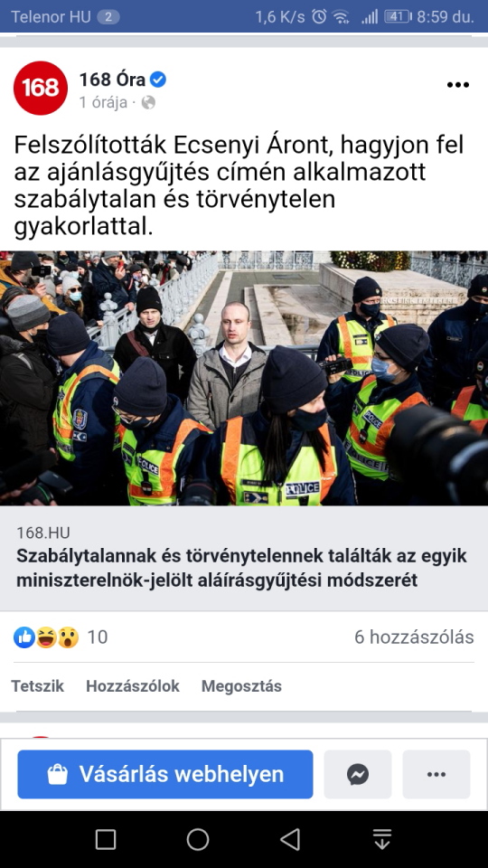Like the post with Tetszik
The width and height of the screenshot is (488, 868).
38,686
